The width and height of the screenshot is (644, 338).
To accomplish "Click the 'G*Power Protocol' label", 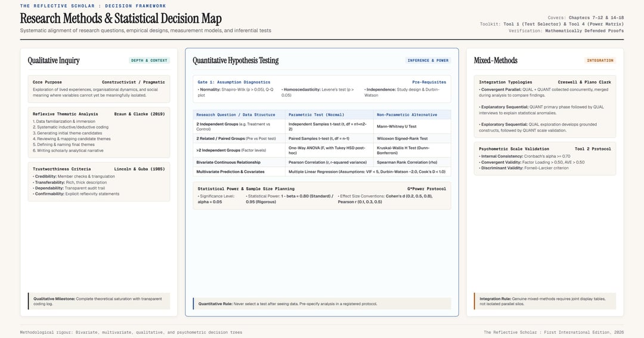I will (x=427, y=189).
